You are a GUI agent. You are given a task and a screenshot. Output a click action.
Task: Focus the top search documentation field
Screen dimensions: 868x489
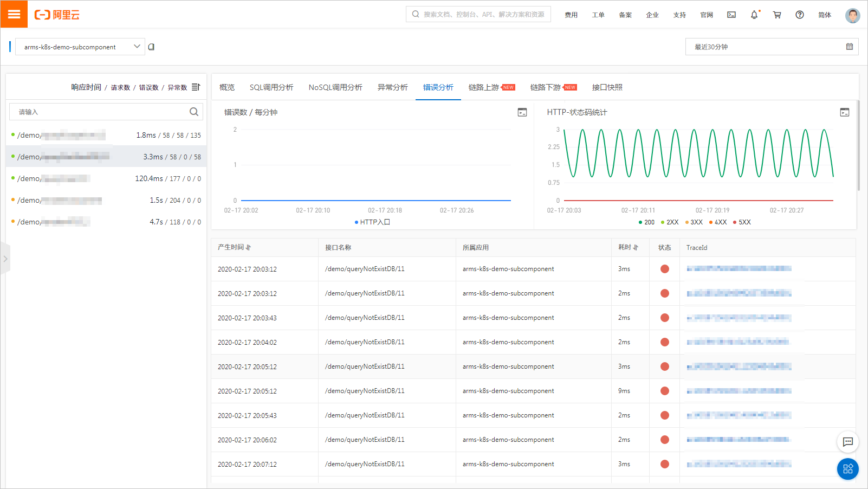pos(478,14)
